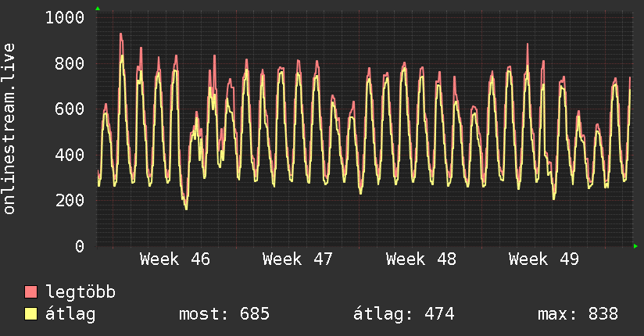The image size is (644, 336).
Task: Click the Week 49 axis label
Action: (x=544, y=259)
